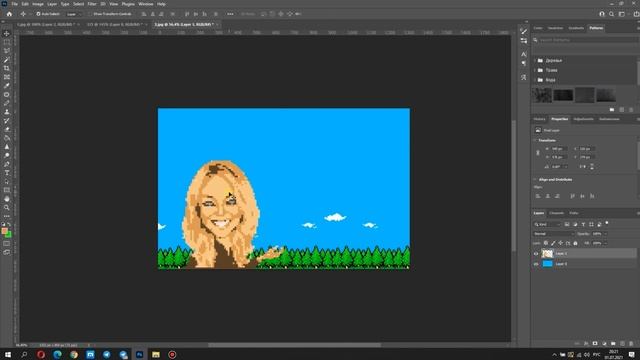The width and height of the screenshot is (640, 360).
Task: Expand the first pattern folder group
Action: [x=535, y=60]
